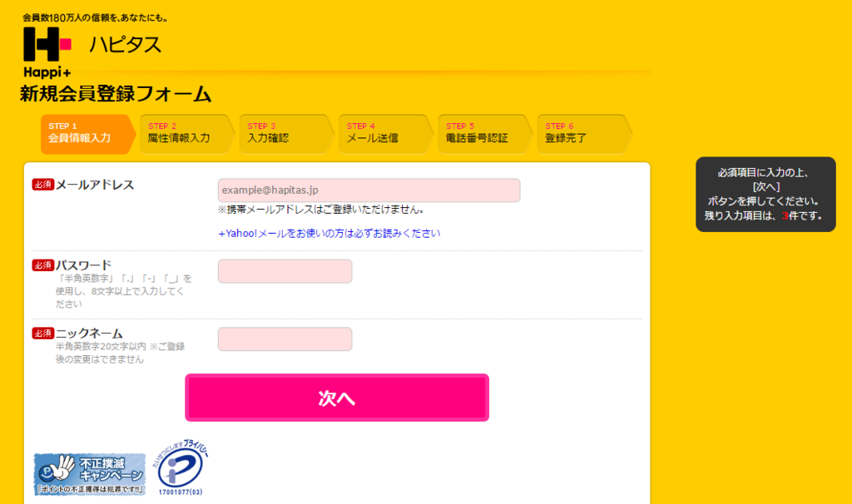Click the 携帯メールアドレス notice text

(x=320, y=209)
